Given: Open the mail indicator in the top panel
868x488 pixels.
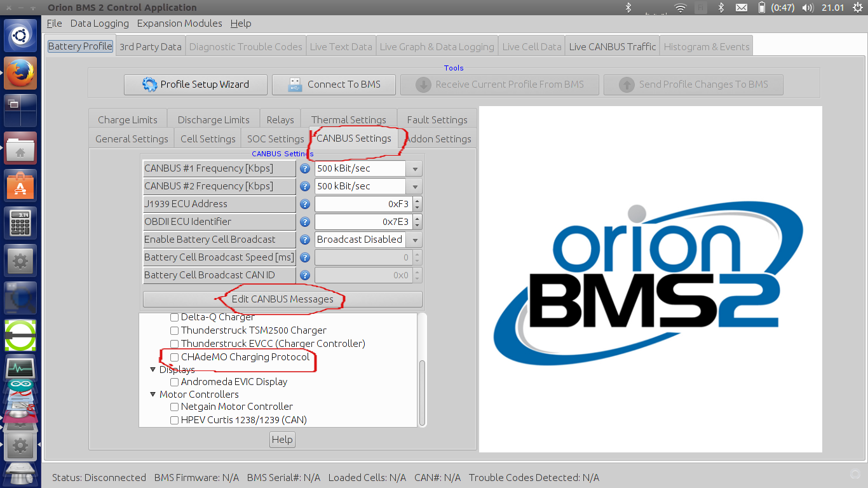Looking at the screenshot, I should [742, 8].
